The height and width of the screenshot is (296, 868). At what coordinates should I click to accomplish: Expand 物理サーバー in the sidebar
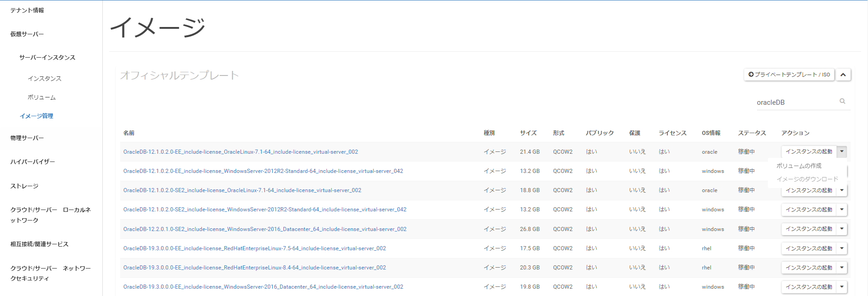click(27, 138)
